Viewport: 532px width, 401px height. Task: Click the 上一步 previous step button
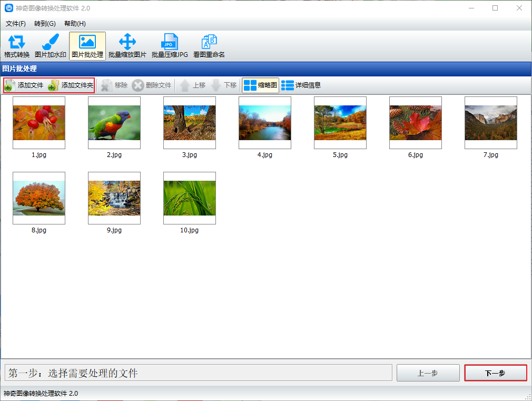[x=428, y=373]
